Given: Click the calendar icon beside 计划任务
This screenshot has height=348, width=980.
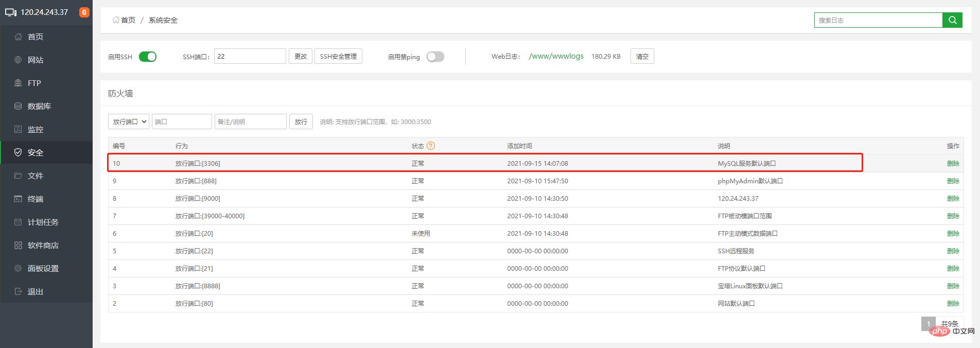Looking at the screenshot, I should [x=18, y=222].
